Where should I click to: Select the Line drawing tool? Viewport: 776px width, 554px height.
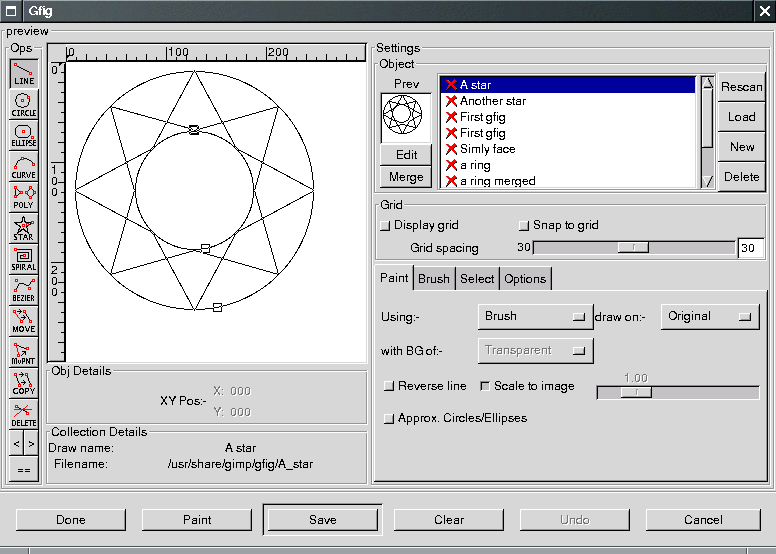point(24,73)
